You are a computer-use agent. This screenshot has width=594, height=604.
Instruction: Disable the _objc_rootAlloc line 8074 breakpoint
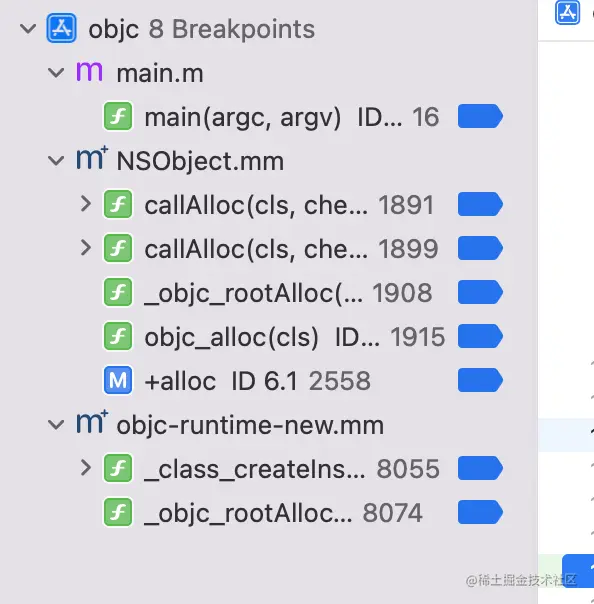pos(480,512)
